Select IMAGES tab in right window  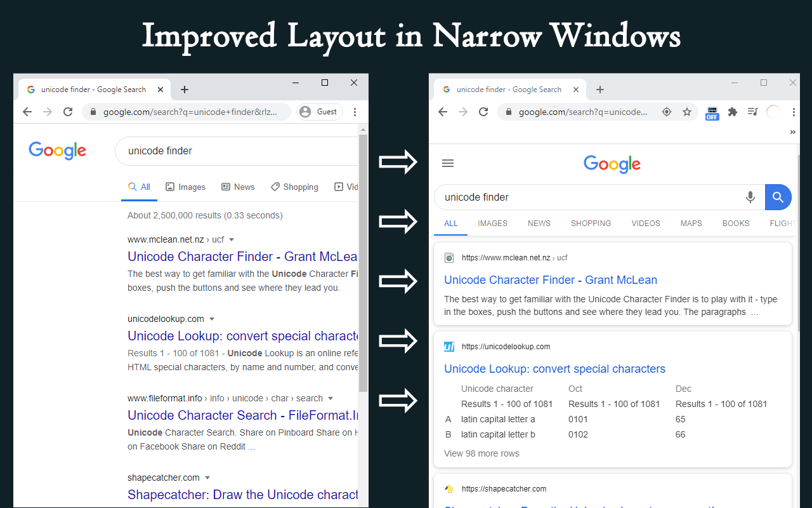click(x=493, y=224)
